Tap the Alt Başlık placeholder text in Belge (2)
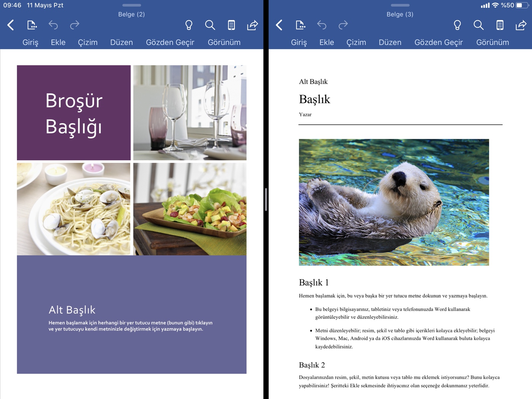 pyautogui.click(x=71, y=310)
